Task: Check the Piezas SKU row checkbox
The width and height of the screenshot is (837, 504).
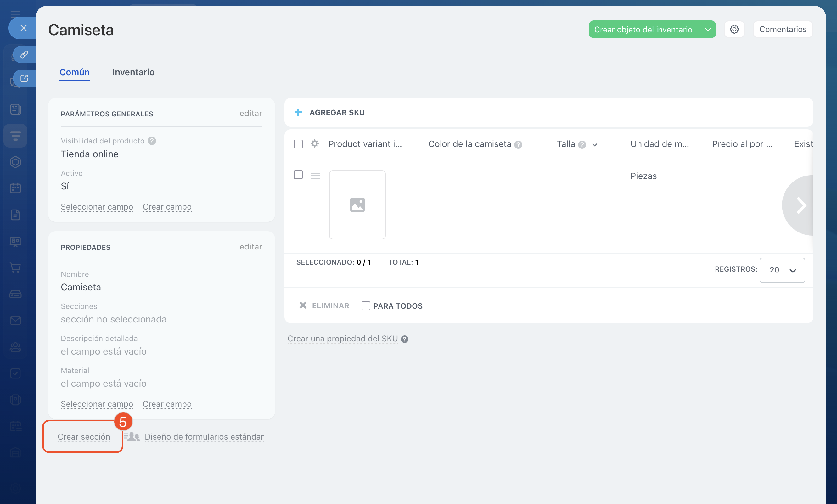Action: pos(298,175)
